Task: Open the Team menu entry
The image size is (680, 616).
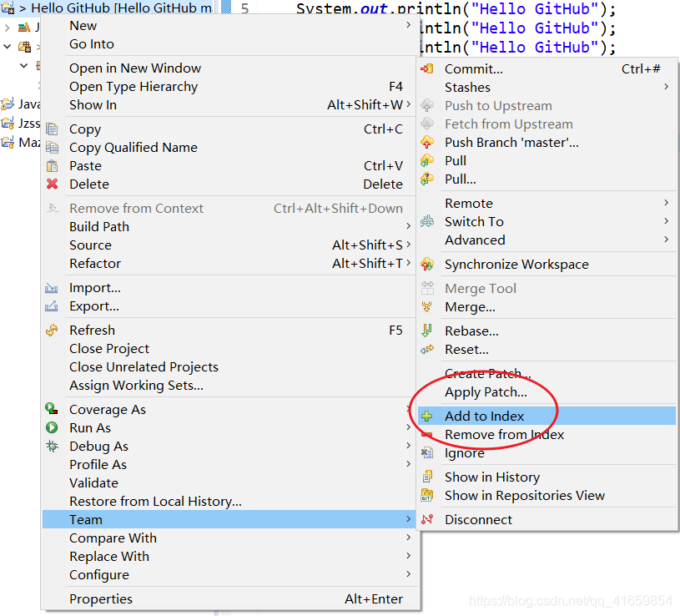Action: pyautogui.click(x=229, y=519)
